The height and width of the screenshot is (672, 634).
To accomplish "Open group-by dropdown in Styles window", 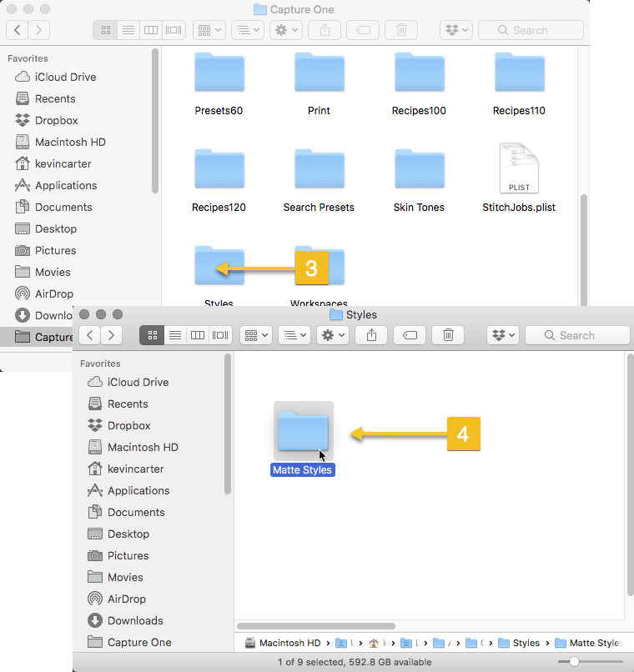I will (256, 335).
